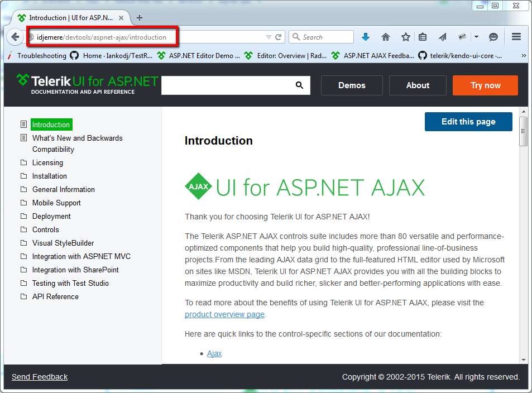Screen dimensions: 532x393
Task: Open the Ajax documentation link
Action: point(214,353)
